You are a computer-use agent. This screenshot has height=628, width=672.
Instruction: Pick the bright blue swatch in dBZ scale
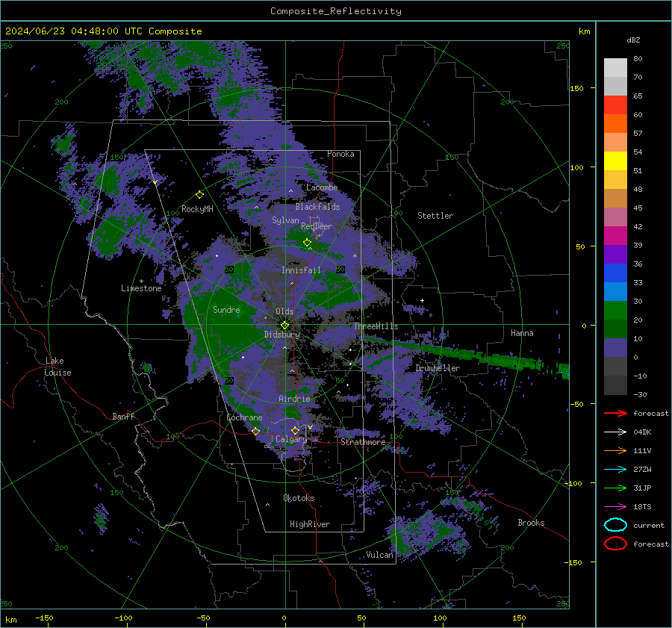pyautogui.click(x=615, y=273)
